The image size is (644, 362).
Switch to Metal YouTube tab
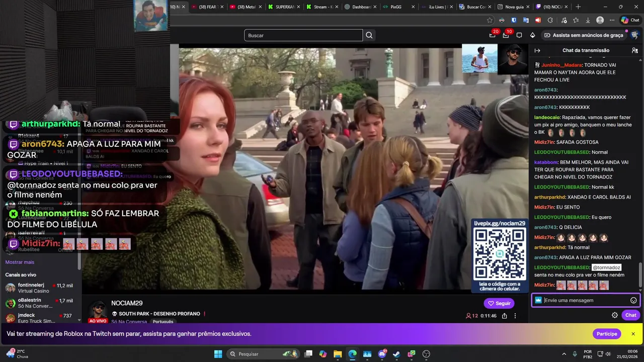(x=246, y=7)
